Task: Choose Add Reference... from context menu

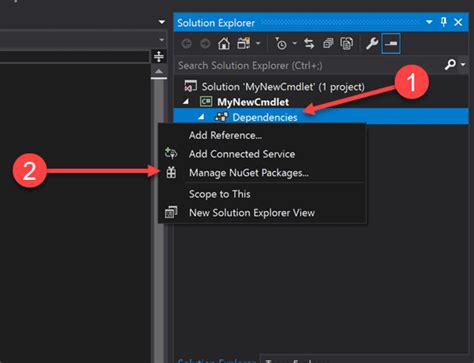Action: [262, 135]
